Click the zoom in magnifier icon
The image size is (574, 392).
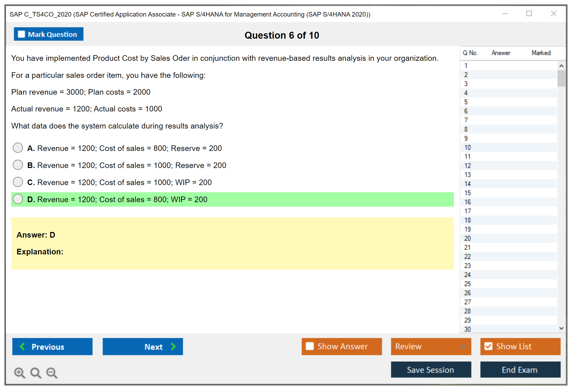(x=19, y=373)
